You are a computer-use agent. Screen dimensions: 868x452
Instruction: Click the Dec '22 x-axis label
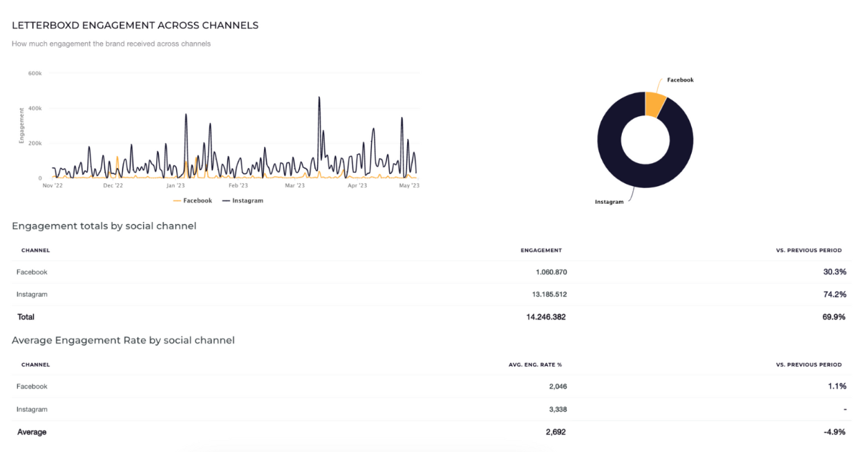[x=113, y=186]
